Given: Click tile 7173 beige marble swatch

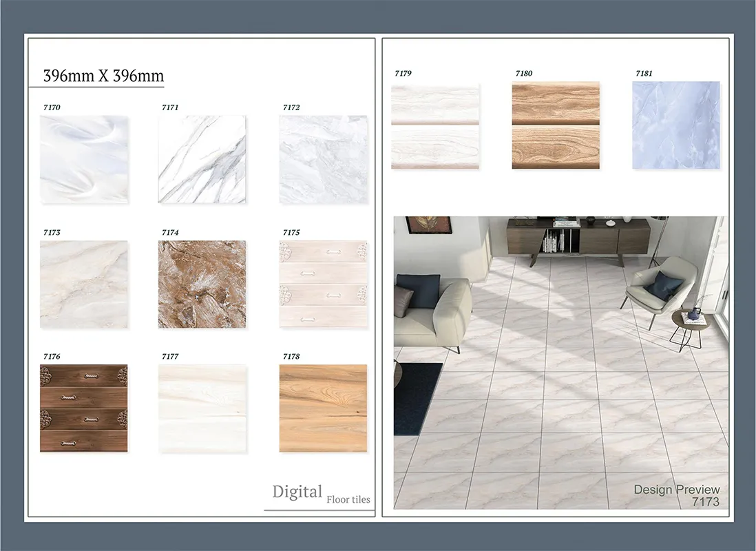Looking at the screenshot, I should 84,284.
